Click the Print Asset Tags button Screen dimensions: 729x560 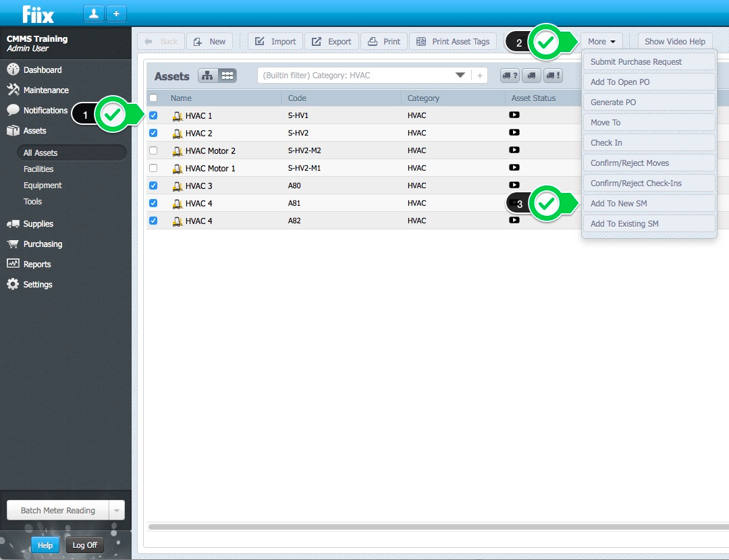[x=454, y=42]
